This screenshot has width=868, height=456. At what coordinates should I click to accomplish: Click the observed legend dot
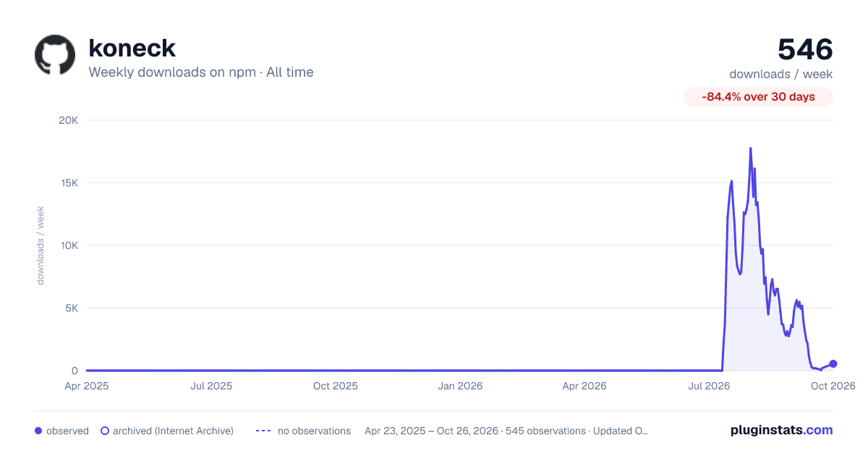(x=38, y=431)
